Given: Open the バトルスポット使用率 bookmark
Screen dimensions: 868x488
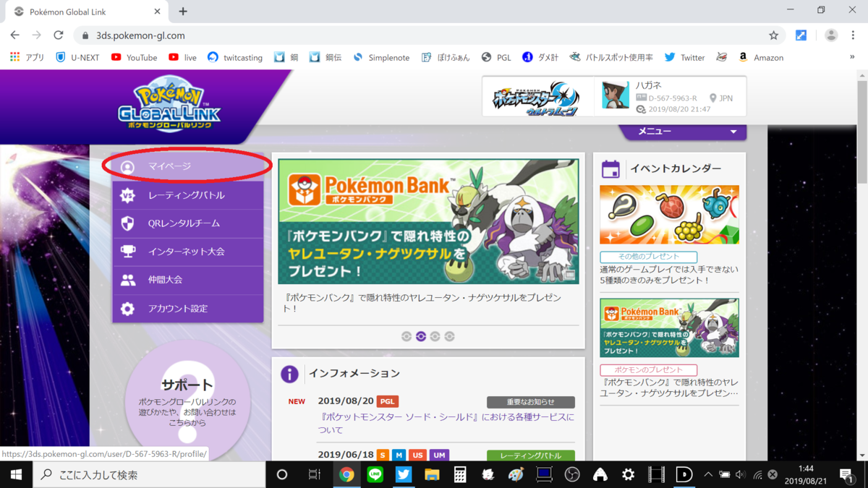Looking at the screenshot, I should (611, 57).
